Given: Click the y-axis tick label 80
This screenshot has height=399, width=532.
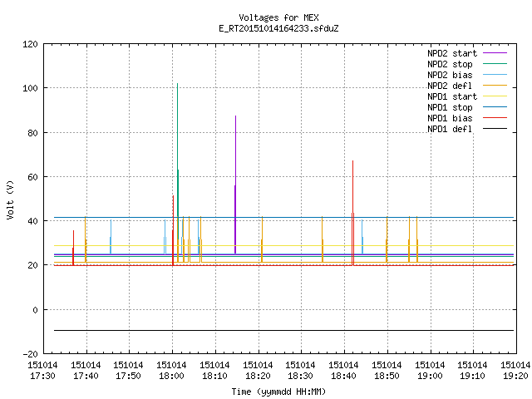Looking at the screenshot, I should pyautogui.click(x=32, y=133).
